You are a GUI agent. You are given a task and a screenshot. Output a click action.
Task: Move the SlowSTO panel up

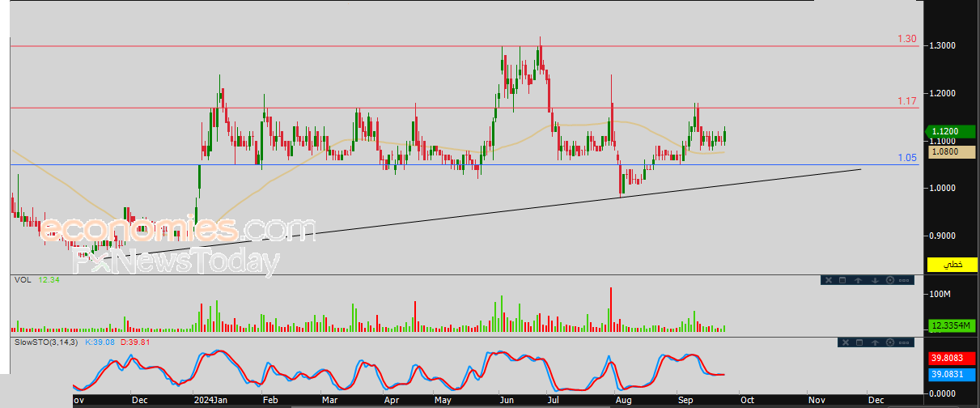tap(875, 342)
